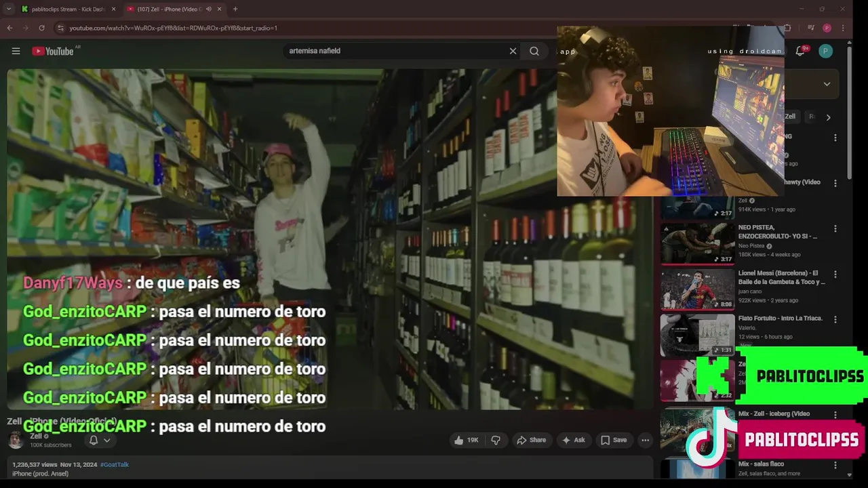The image size is (868, 488).
Task: Click the Ask button under the video
Action: [573, 440]
